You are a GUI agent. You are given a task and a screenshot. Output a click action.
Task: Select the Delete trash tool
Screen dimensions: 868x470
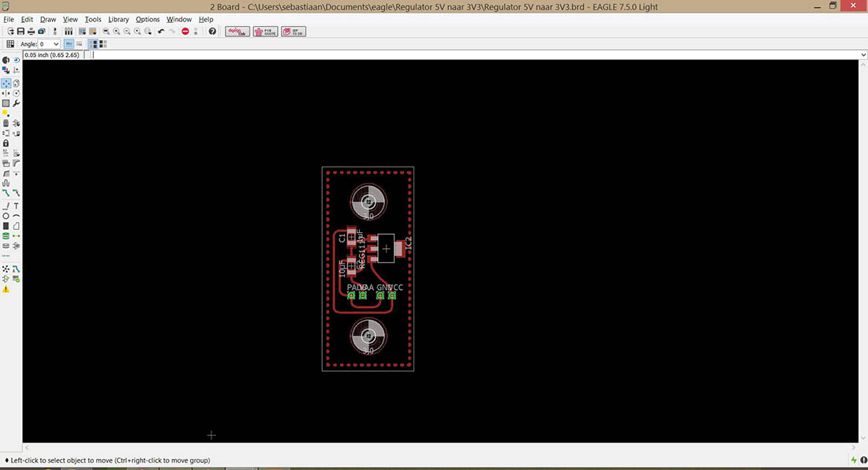pos(6,123)
